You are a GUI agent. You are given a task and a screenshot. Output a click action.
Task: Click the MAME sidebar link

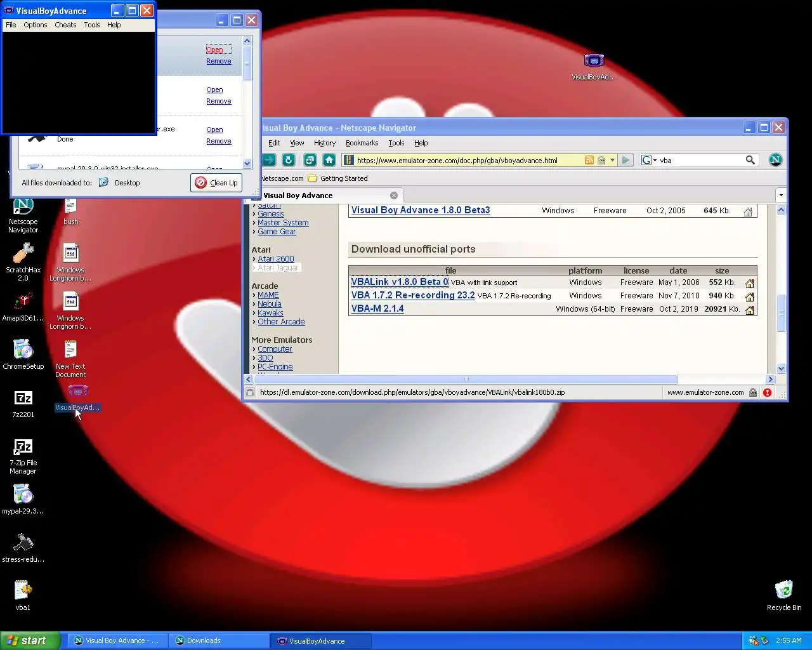point(268,295)
